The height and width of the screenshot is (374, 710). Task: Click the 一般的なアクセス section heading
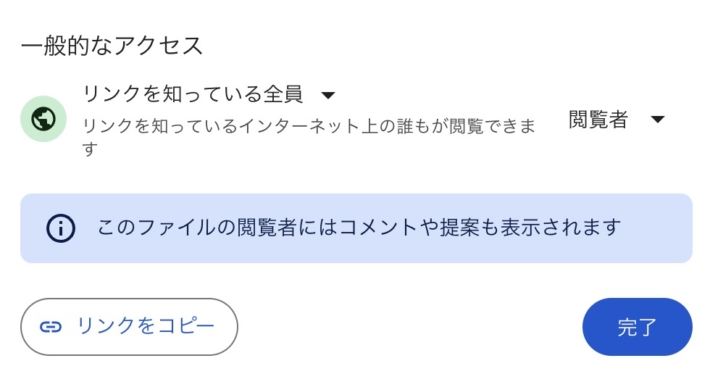pos(112,46)
